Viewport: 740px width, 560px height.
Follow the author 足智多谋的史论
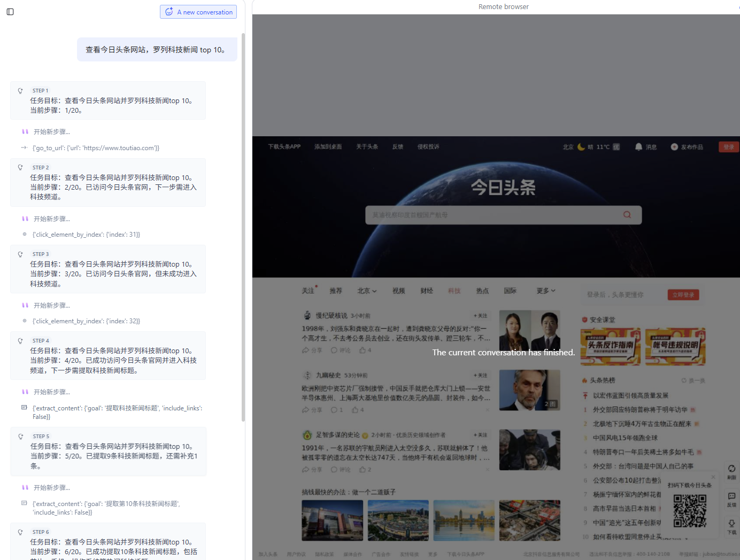[x=480, y=435]
